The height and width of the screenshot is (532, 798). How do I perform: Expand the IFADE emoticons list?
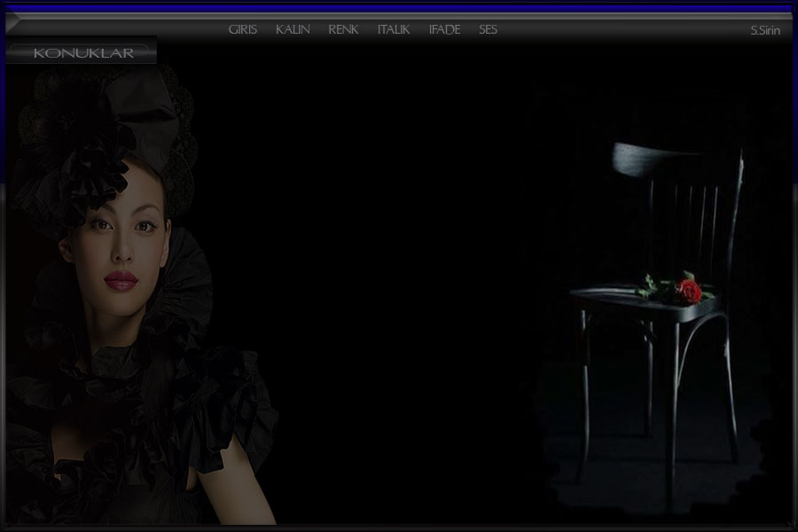[444, 29]
